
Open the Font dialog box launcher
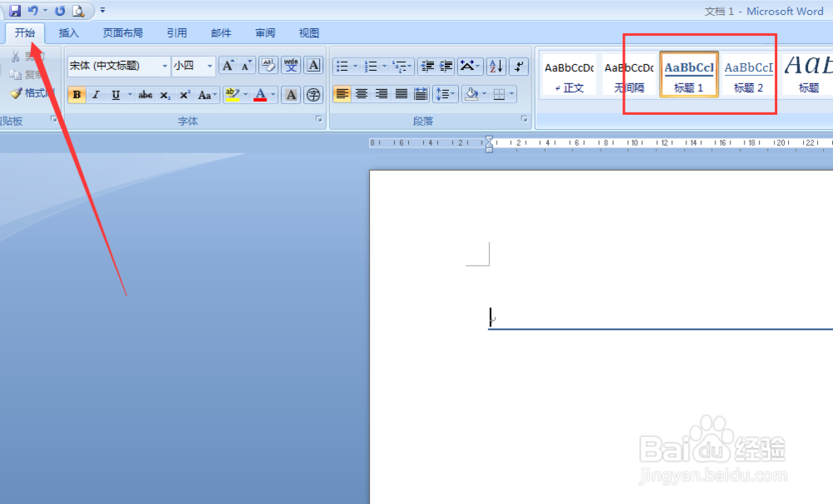point(319,119)
